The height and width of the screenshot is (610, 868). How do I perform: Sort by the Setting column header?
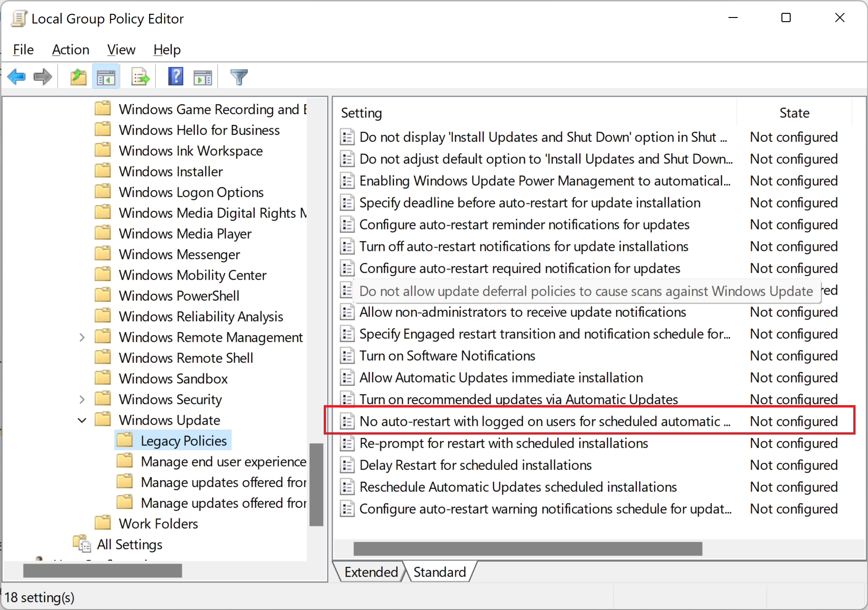click(x=535, y=113)
